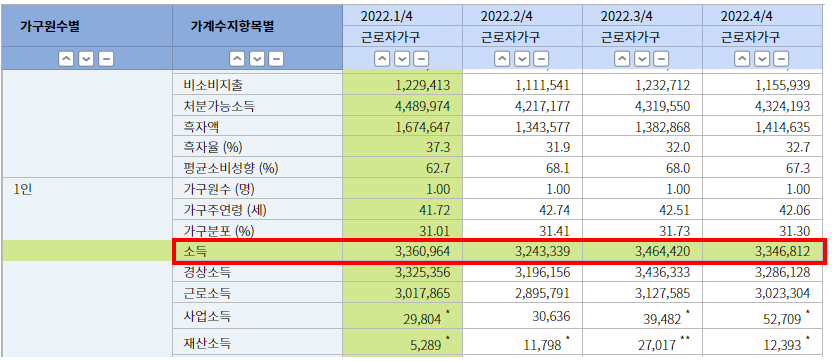Sort 2022.1/4 column ascending with up arrow
Viewport: 832px width, 361px height.
383,59
